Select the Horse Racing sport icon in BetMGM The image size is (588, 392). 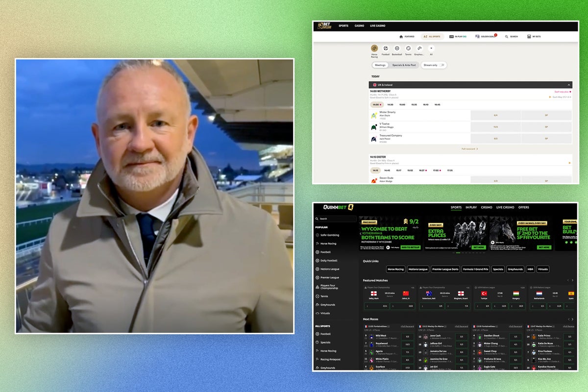pos(374,49)
